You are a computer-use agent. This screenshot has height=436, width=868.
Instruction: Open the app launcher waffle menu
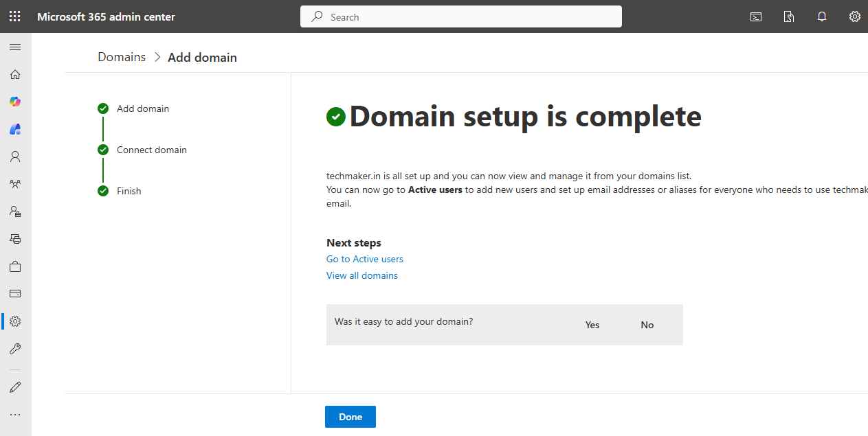[x=14, y=16]
